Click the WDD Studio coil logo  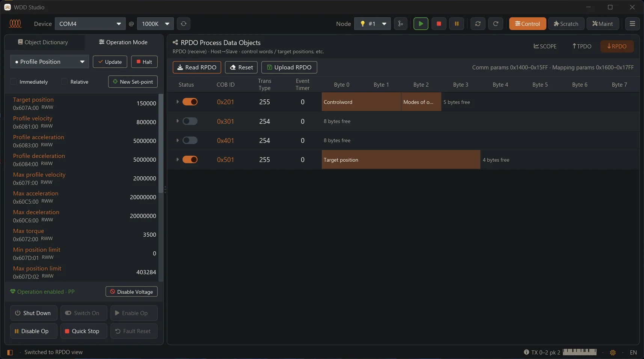point(15,24)
